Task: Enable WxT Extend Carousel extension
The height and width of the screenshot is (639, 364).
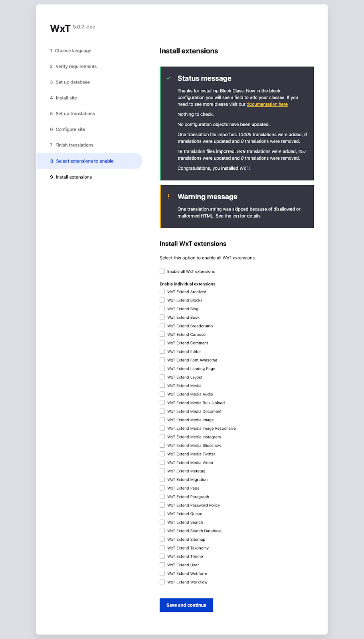Action: tap(162, 334)
